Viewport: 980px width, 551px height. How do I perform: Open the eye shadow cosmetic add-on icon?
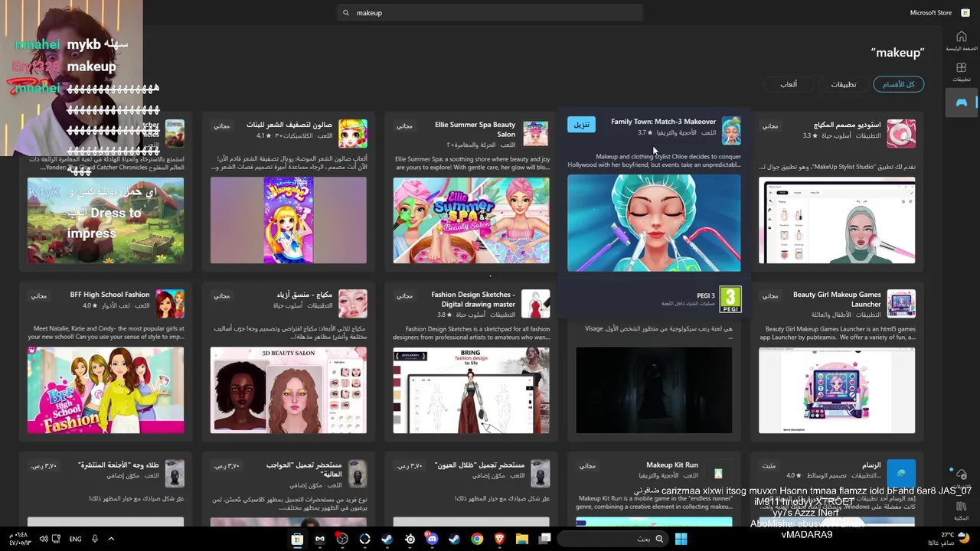(x=540, y=474)
